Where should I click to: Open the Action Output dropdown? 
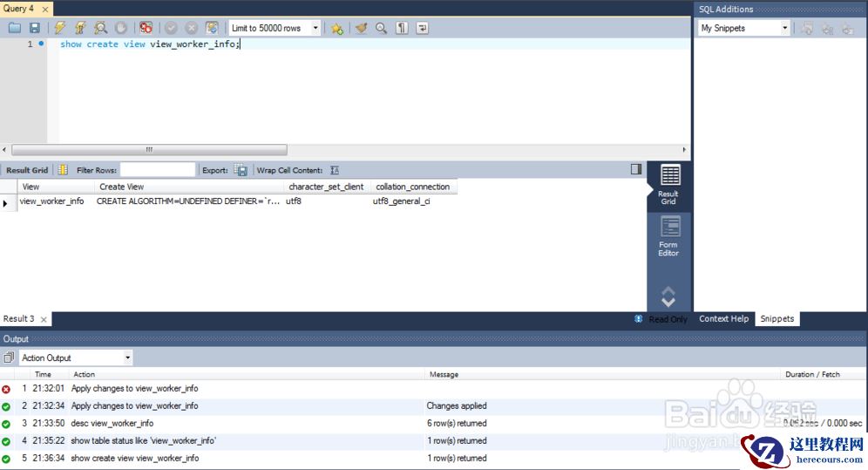click(127, 358)
